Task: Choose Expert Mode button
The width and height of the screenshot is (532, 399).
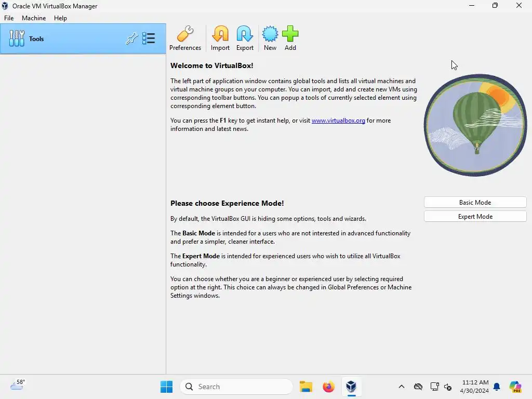Action: (x=475, y=217)
